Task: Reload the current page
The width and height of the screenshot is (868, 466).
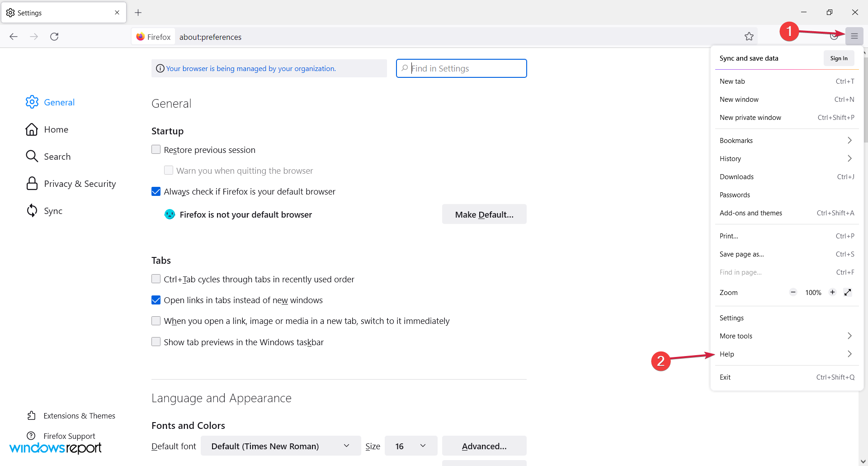Action: (x=54, y=37)
